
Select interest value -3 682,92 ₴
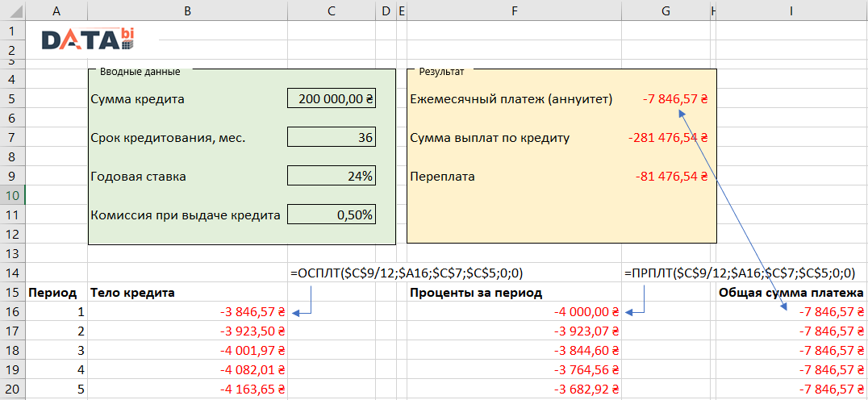pyautogui.click(x=515, y=390)
